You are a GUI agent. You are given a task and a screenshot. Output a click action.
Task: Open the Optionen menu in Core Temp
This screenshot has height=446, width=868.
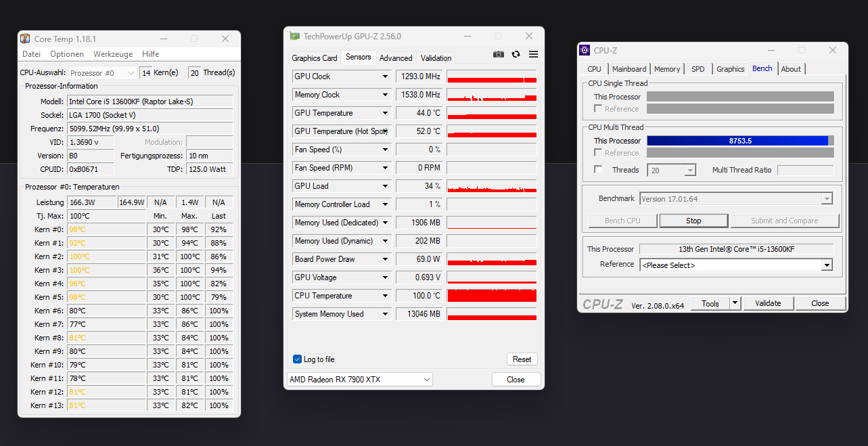(x=67, y=54)
